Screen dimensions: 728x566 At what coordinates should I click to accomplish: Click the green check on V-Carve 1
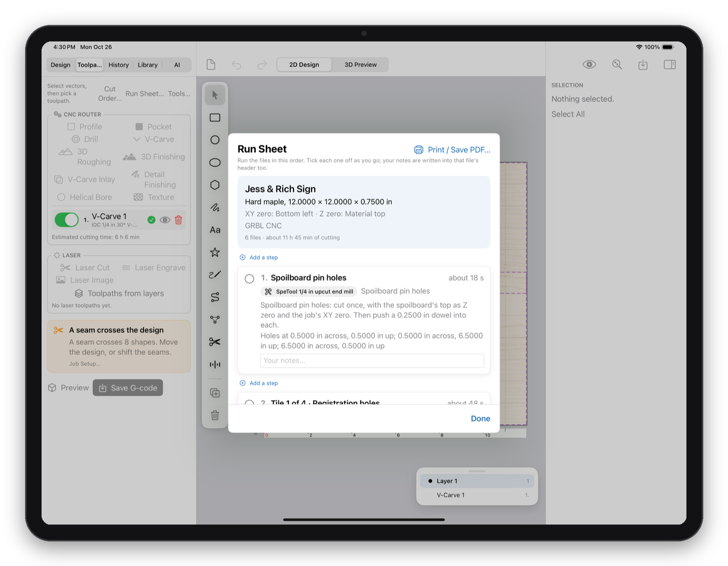[x=152, y=220]
